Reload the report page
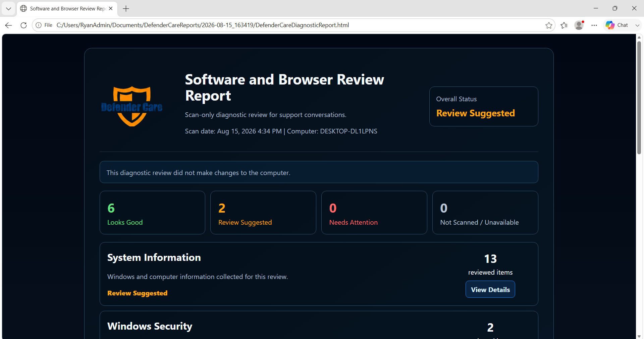 pos(23,25)
